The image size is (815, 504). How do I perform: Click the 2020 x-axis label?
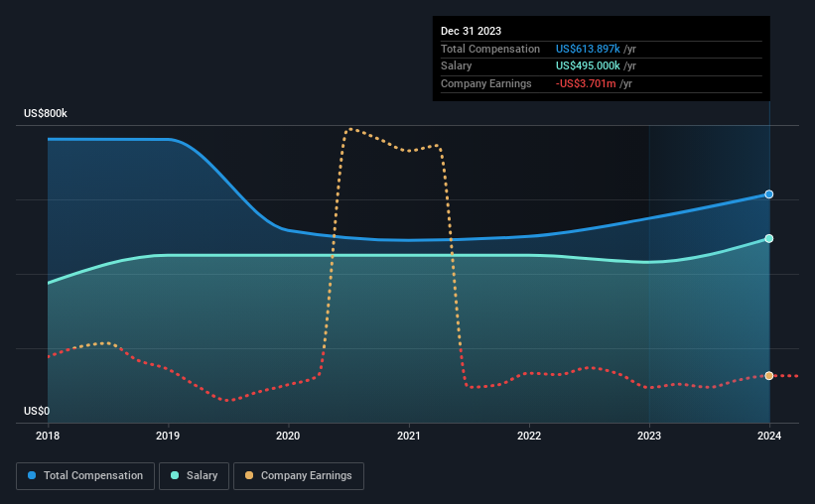point(288,436)
